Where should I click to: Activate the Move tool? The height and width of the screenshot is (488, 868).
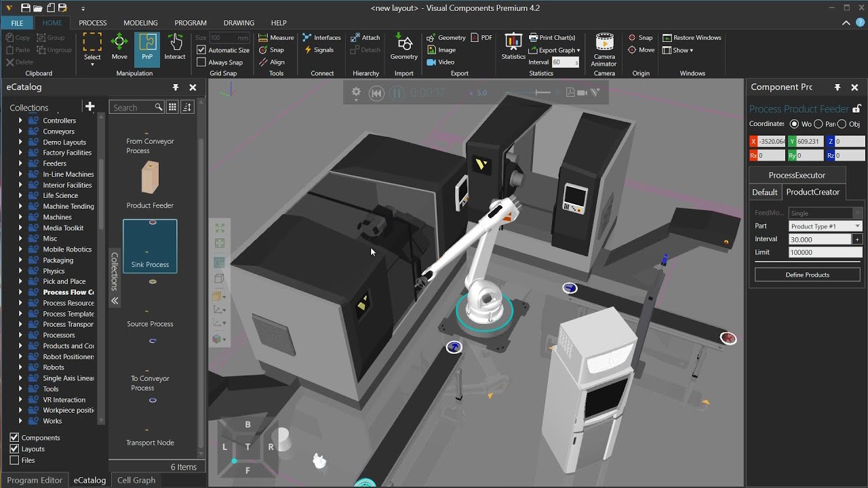click(x=119, y=47)
